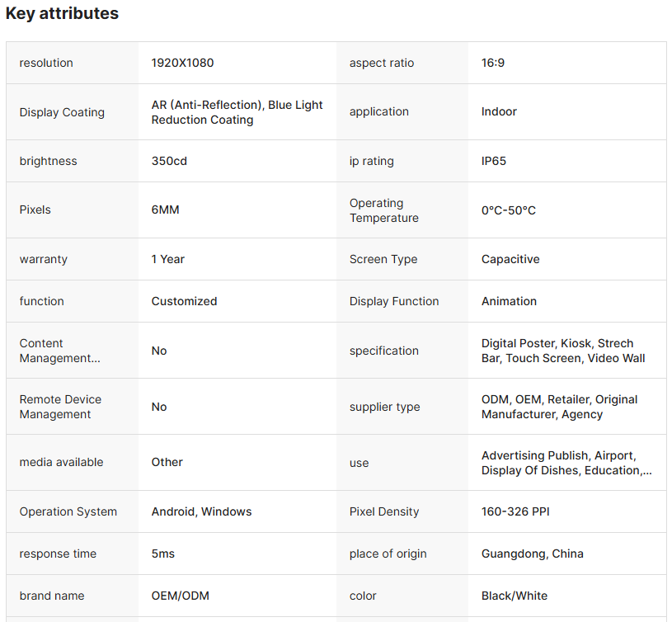Image resolution: width=672 pixels, height=622 pixels.
Task: Select the 160-326 PPI pixel density value
Action: pos(515,511)
